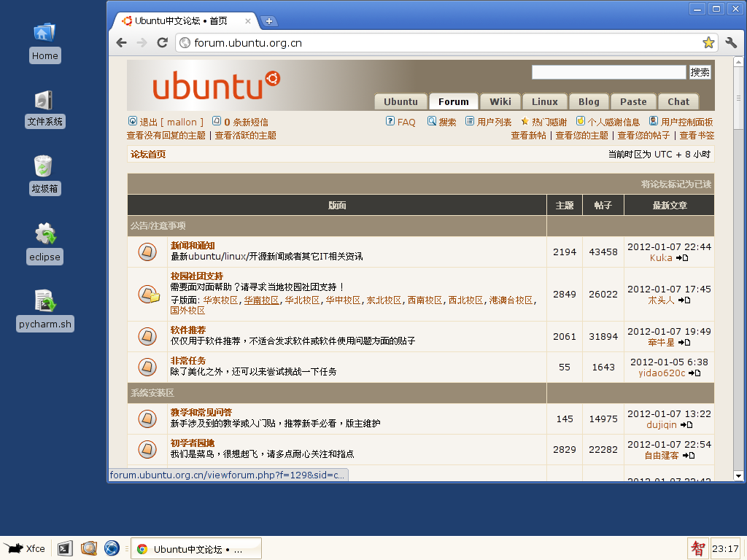The width and height of the screenshot is (747, 560).
Task: Open the 软件推荐 forum
Action: (188, 330)
